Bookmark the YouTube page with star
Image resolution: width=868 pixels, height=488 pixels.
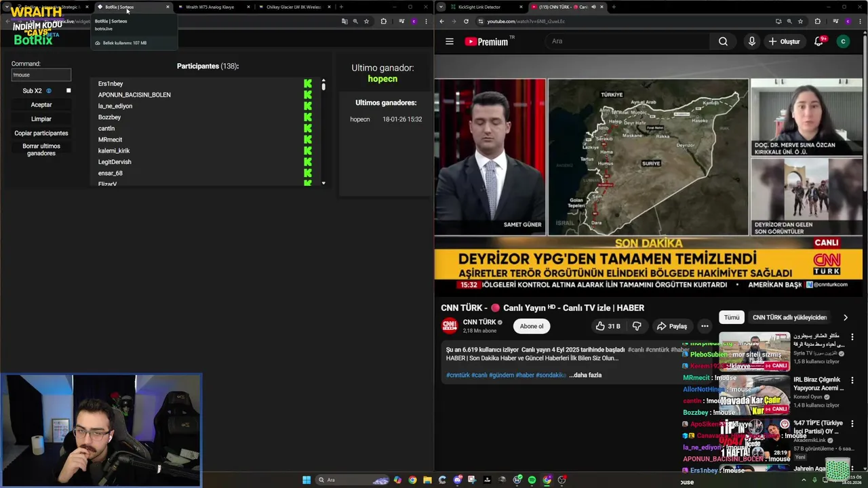(x=800, y=21)
